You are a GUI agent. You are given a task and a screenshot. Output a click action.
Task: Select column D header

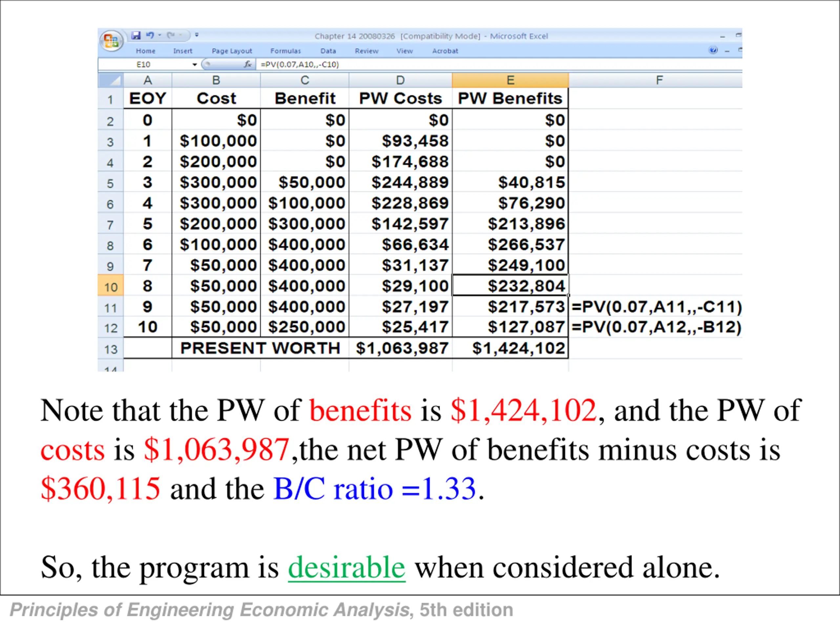click(x=400, y=80)
